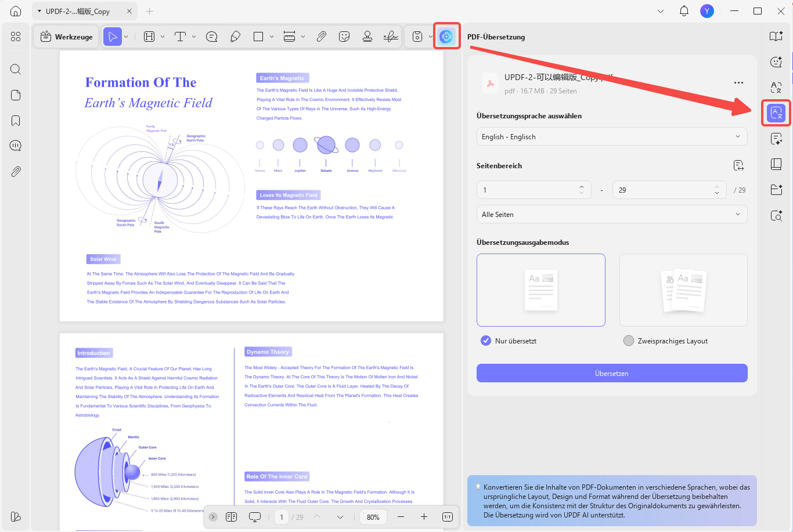Click the start page field showing 1

pyautogui.click(x=534, y=190)
